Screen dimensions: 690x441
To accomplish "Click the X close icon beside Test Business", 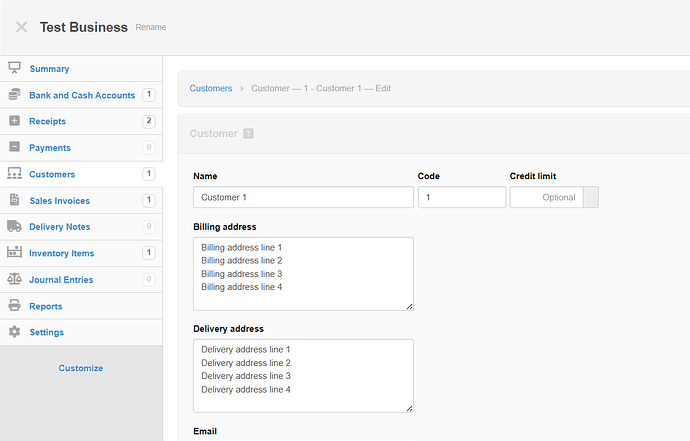I will (x=21, y=27).
